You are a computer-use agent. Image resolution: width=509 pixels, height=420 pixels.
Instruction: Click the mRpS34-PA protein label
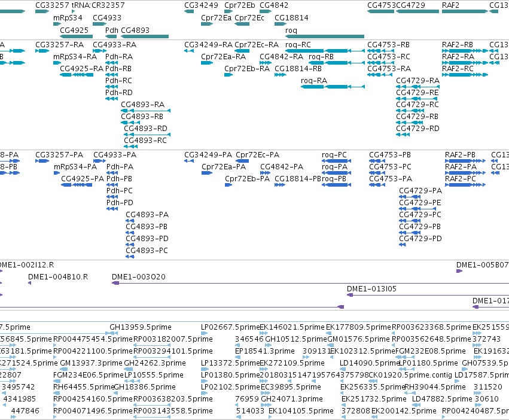tap(75, 167)
